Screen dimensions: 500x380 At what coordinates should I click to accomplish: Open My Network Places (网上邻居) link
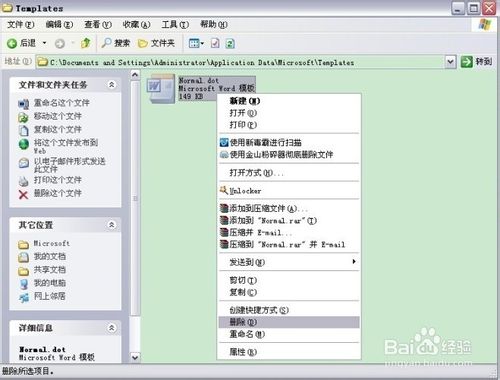tap(50, 296)
